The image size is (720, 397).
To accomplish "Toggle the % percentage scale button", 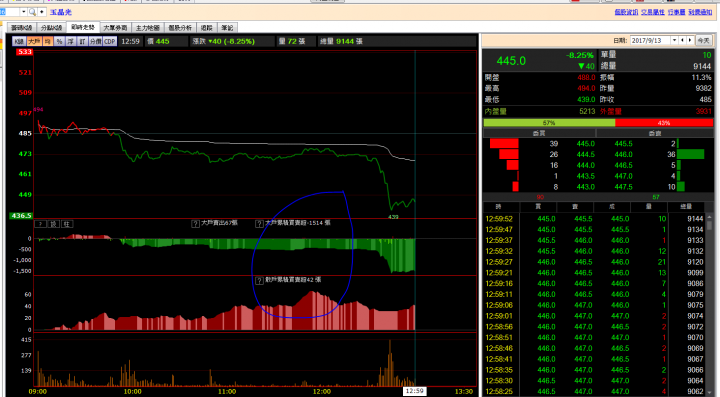I will click(59, 41).
